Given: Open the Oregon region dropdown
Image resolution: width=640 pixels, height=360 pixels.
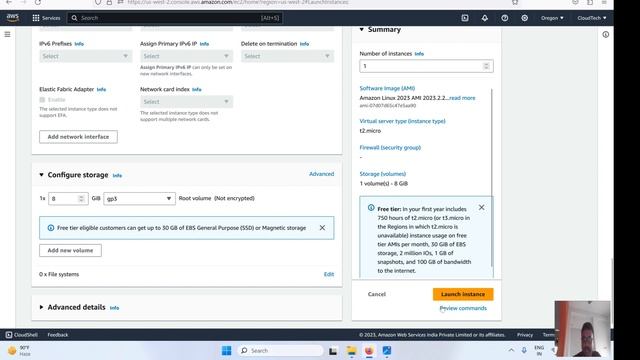Looking at the screenshot, I should pyautogui.click(x=552, y=18).
